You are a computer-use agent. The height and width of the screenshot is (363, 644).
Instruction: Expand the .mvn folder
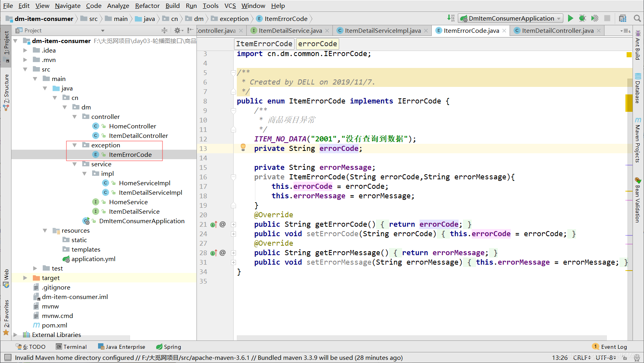(25, 60)
